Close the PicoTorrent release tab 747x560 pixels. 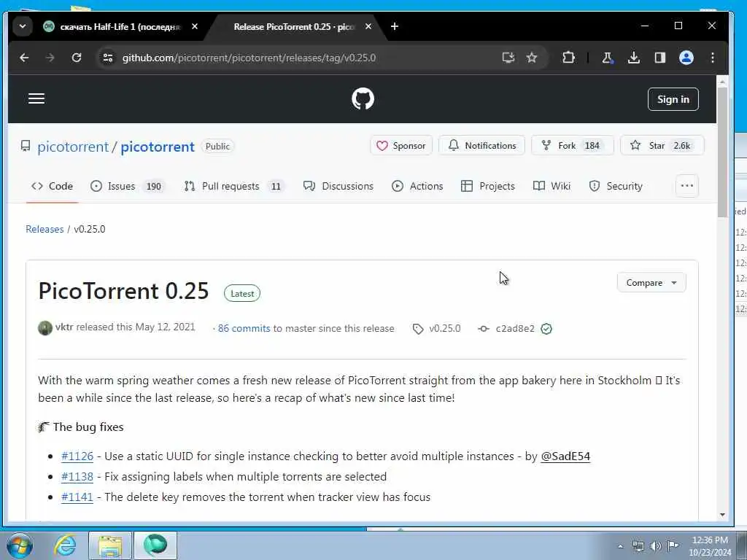[x=368, y=27]
